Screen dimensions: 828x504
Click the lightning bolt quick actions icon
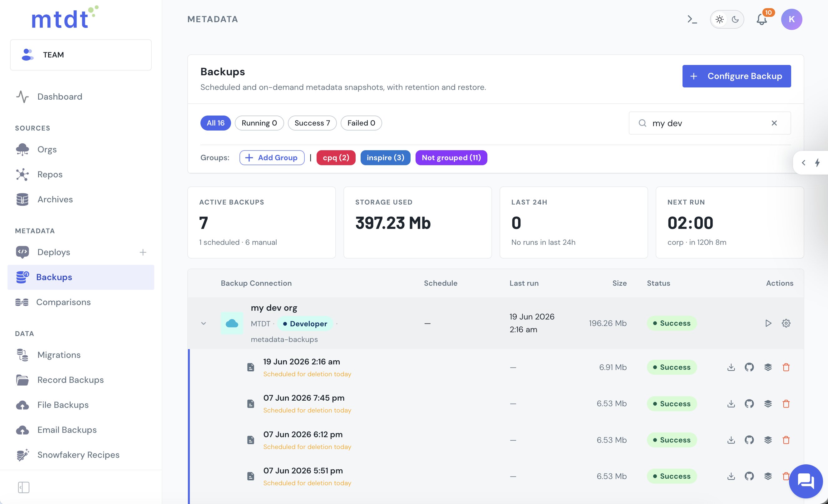click(x=817, y=163)
